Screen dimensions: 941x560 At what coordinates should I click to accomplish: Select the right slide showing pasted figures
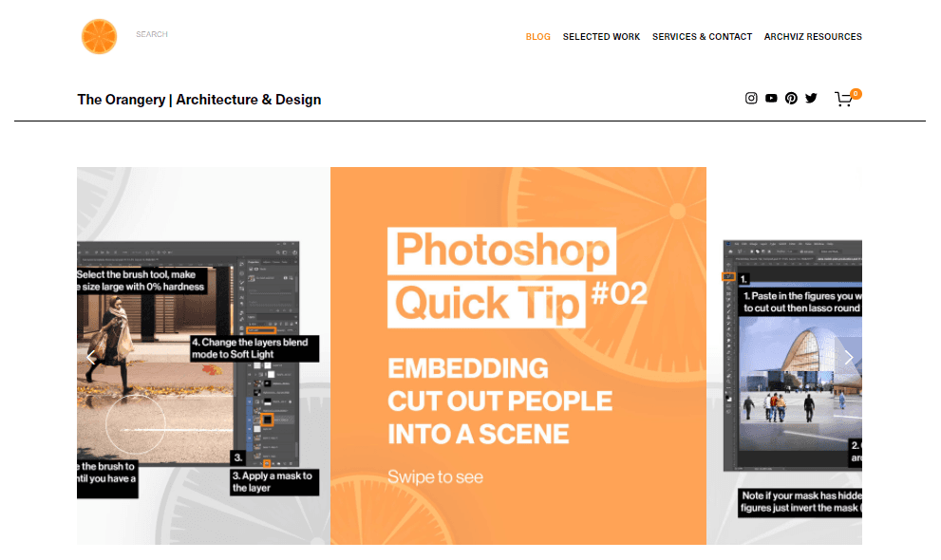coord(784,356)
